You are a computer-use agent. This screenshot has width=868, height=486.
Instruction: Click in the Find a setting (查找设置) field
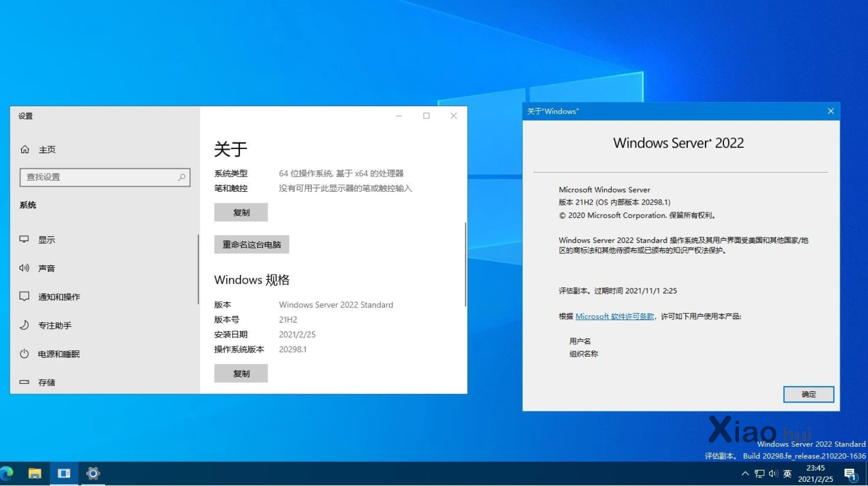pos(100,177)
